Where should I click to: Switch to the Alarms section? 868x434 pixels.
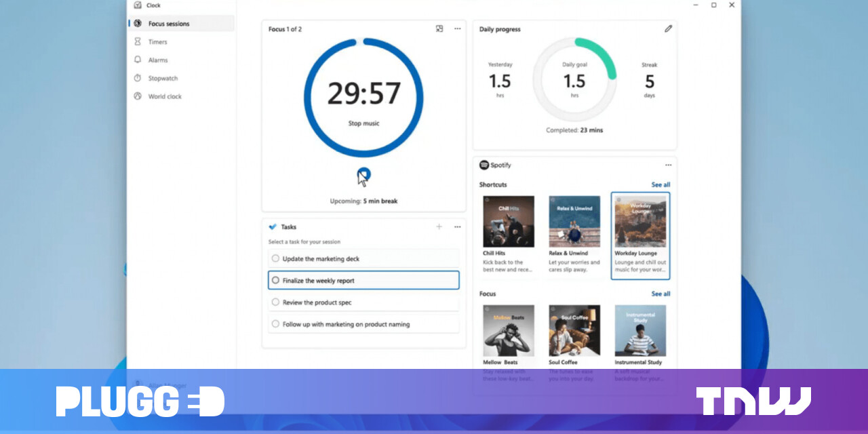pos(157,60)
